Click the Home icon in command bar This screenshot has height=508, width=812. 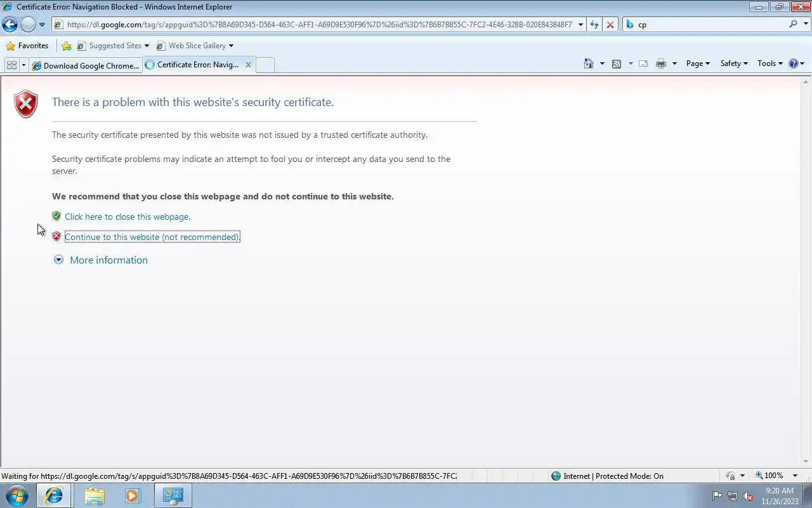(x=589, y=63)
